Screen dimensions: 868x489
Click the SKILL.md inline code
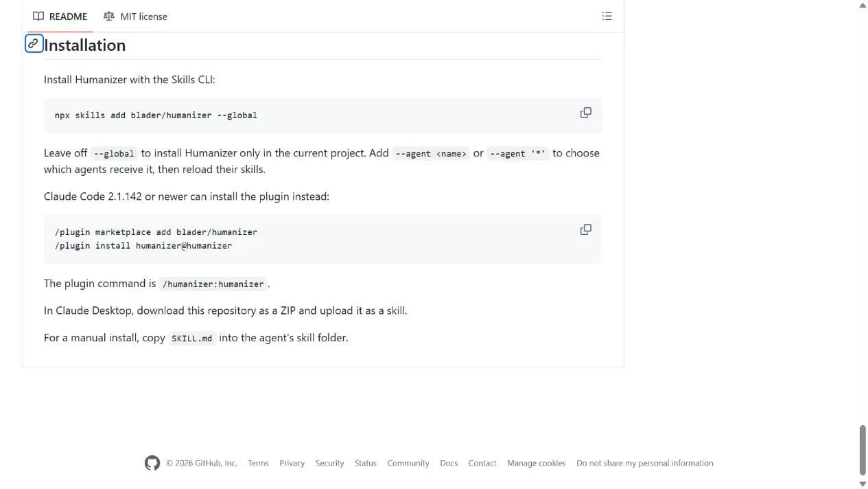191,339
